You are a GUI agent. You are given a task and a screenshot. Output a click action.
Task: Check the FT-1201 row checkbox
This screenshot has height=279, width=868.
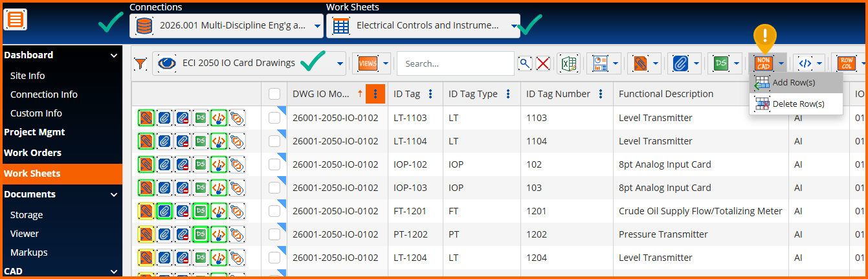(x=274, y=211)
